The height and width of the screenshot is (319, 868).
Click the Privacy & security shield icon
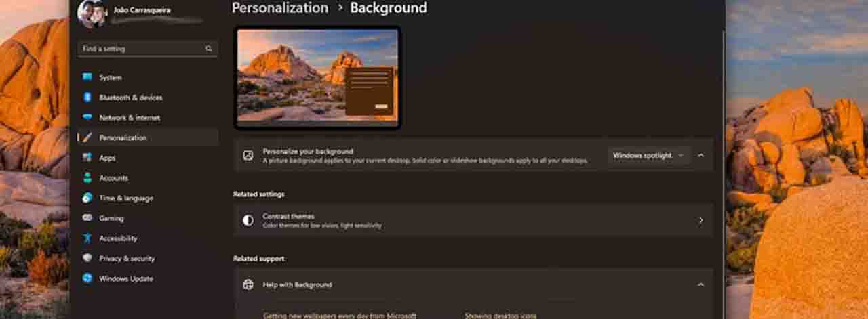tap(87, 258)
